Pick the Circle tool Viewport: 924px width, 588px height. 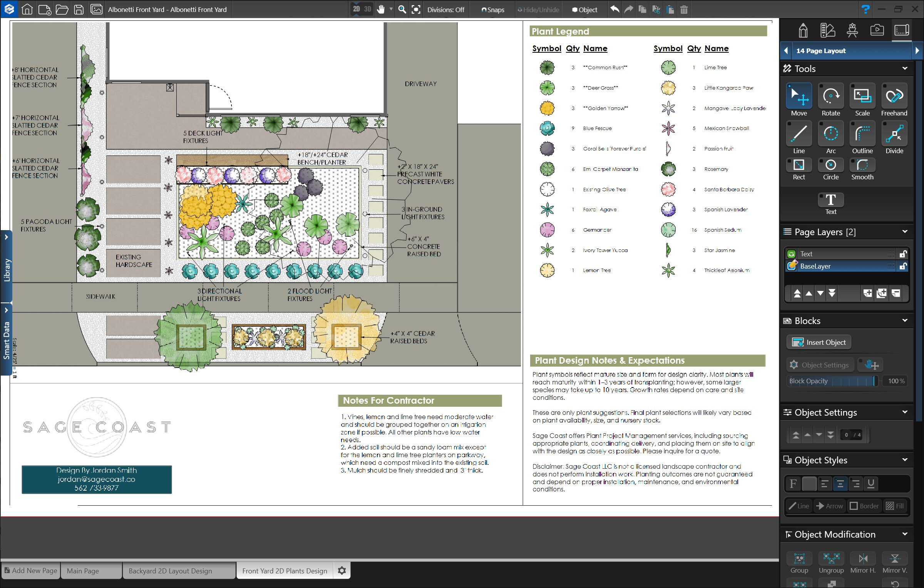831,169
